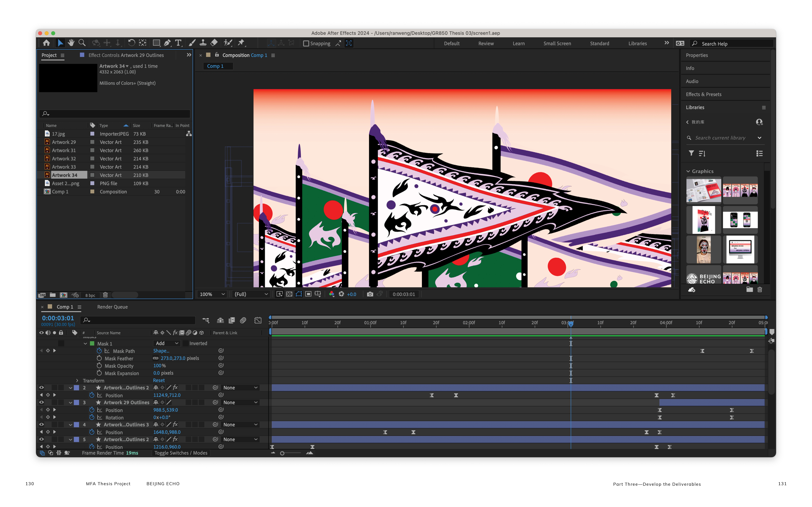Image resolution: width=812 pixels, height=507 pixels.
Task: Delete selected project item with trash icon
Action: click(105, 295)
